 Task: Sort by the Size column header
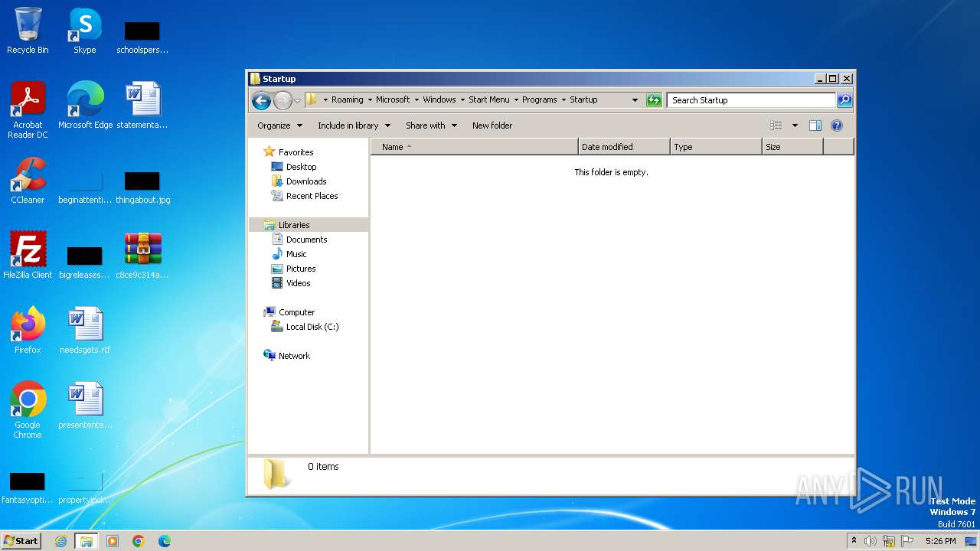pyautogui.click(x=792, y=147)
